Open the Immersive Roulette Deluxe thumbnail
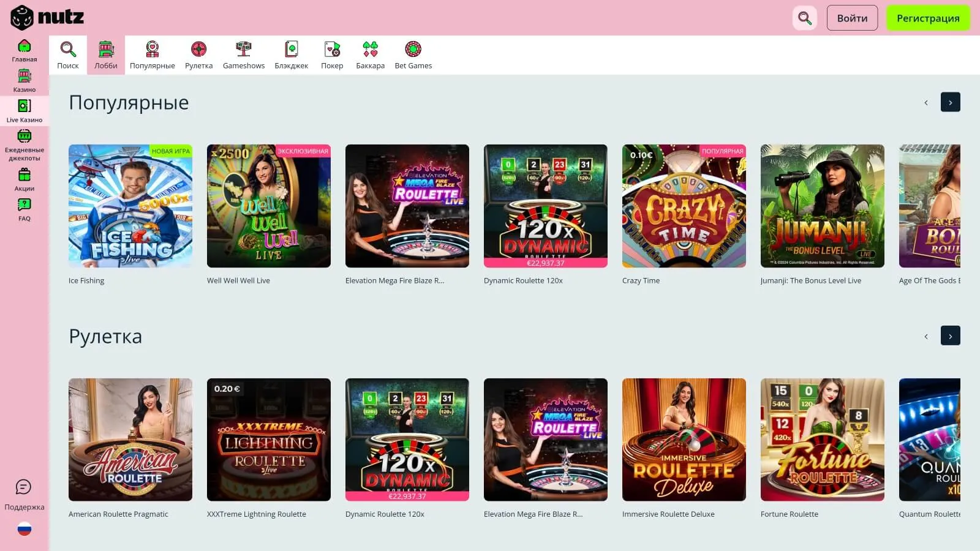The image size is (980, 551). 684,440
